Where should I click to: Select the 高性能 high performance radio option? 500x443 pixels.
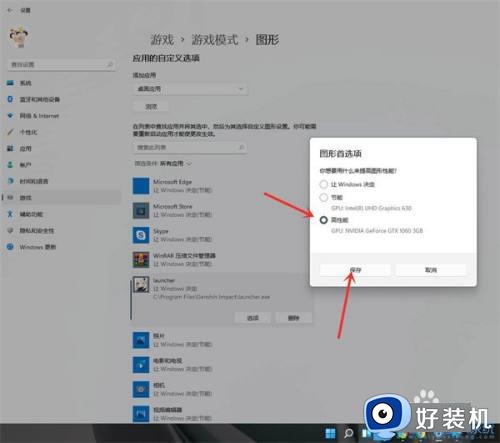(x=323, y=220)
